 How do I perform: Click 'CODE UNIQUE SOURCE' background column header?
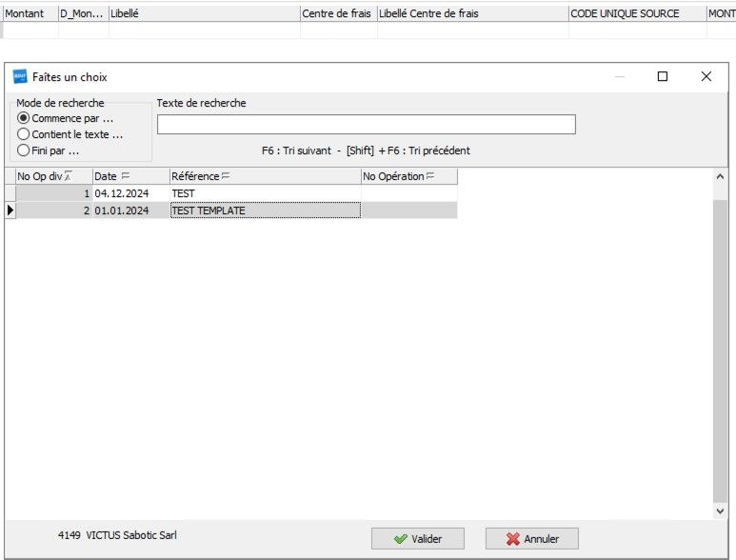pyautogui.click(x=637, y=13)
